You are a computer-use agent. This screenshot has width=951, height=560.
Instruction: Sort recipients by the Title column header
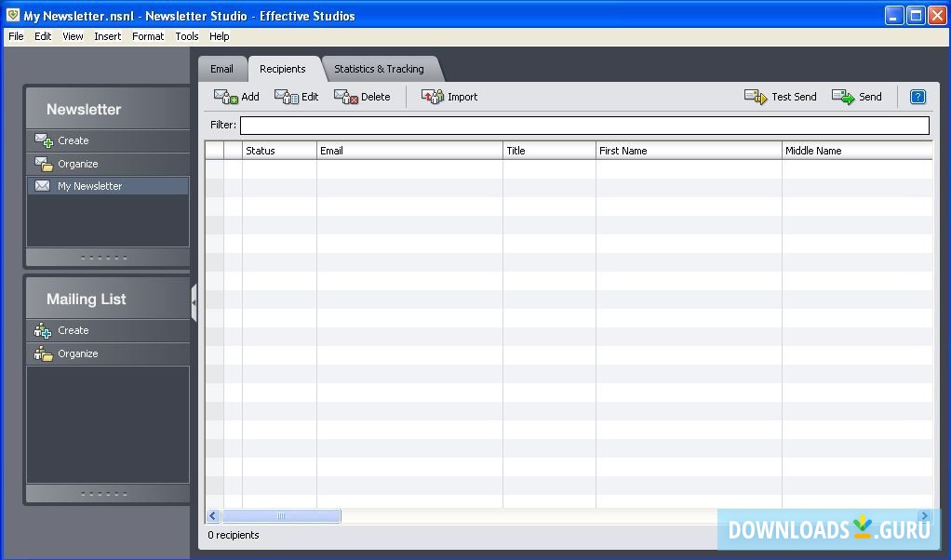tap(550, 151)
